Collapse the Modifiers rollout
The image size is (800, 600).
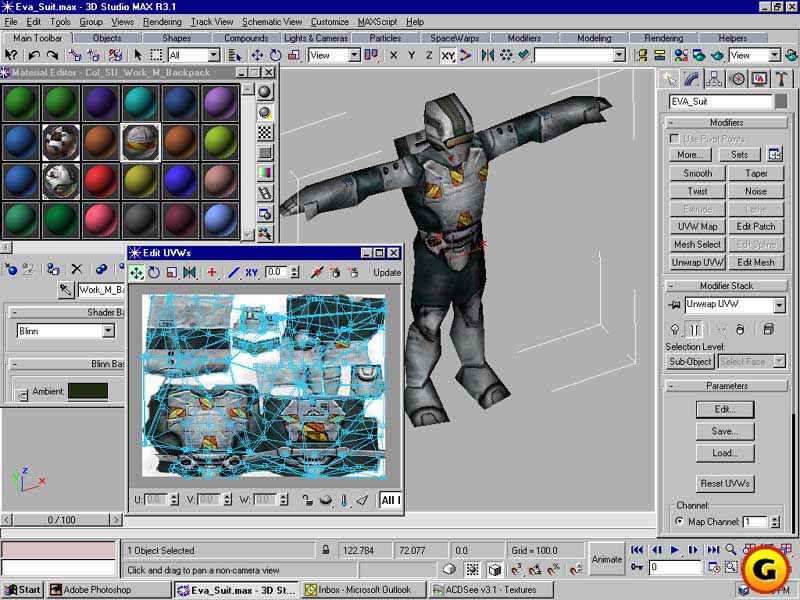671,122
